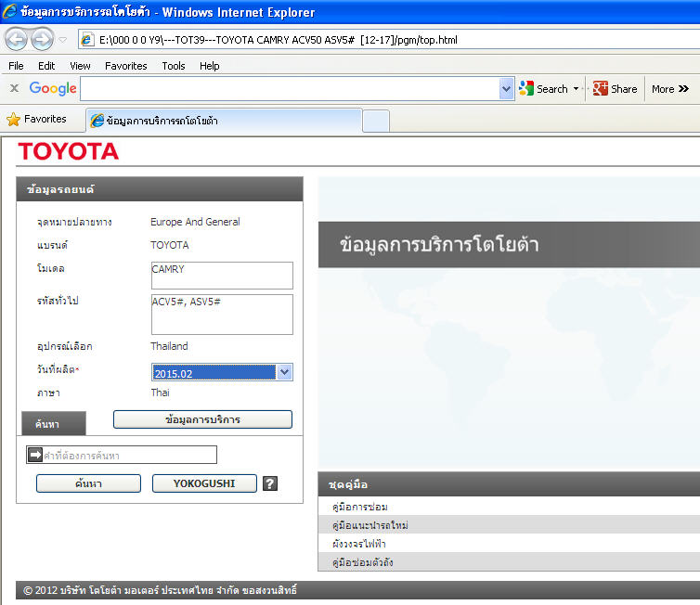Click the question mark help icon

click(x=270, y=483)
